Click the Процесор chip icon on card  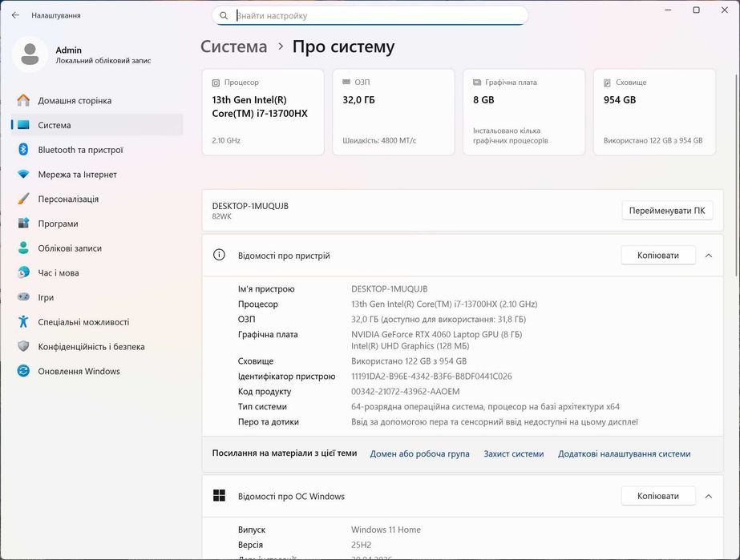click(x=216, y=83)
